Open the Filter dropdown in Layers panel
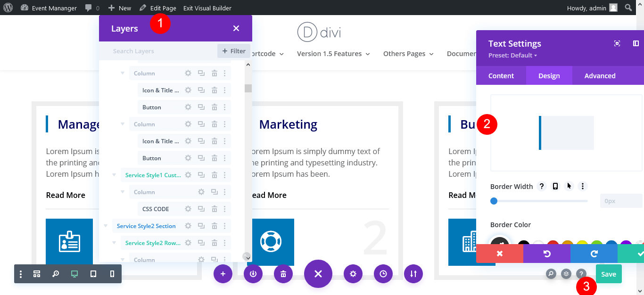 point(234,51)
